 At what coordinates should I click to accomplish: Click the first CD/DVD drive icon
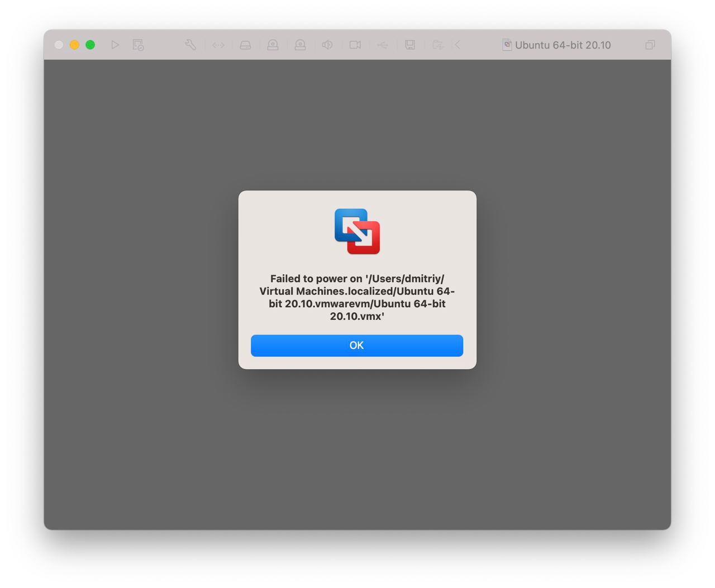click(x=273, y=45)
